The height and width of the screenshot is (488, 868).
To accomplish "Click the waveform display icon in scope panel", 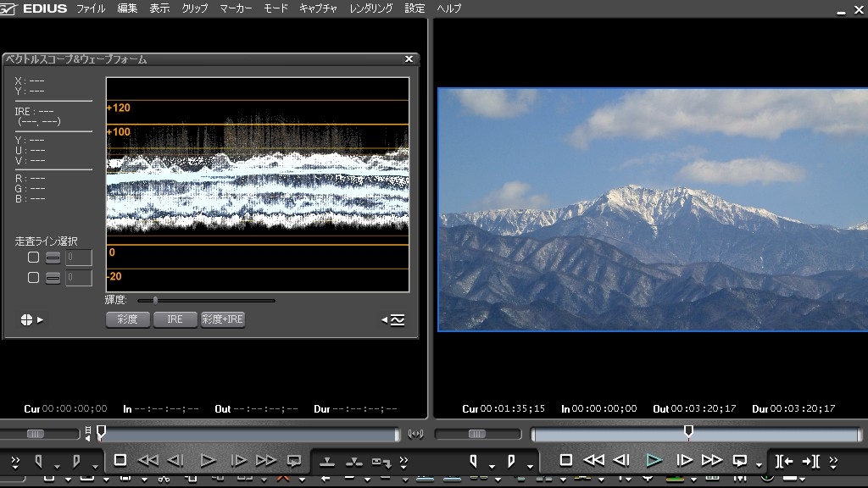I will click(x=398, y=319).
